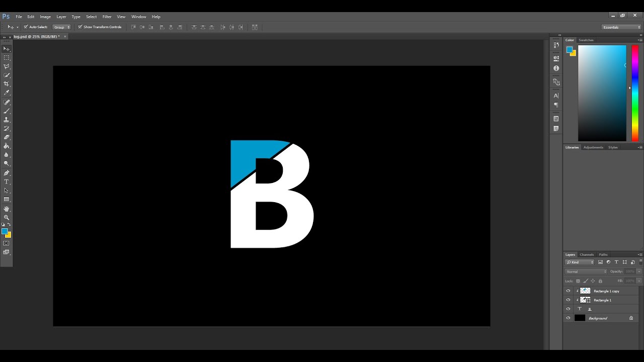Viewport: 644px width, 362px height.
Task: Select the Dodge tool
Action: 7,163
